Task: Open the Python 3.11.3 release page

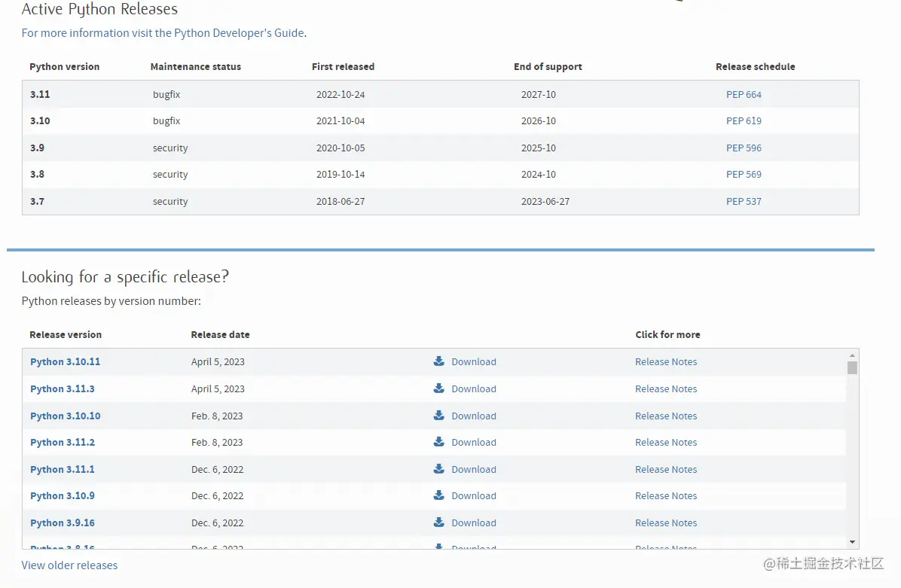Action: 62,388
